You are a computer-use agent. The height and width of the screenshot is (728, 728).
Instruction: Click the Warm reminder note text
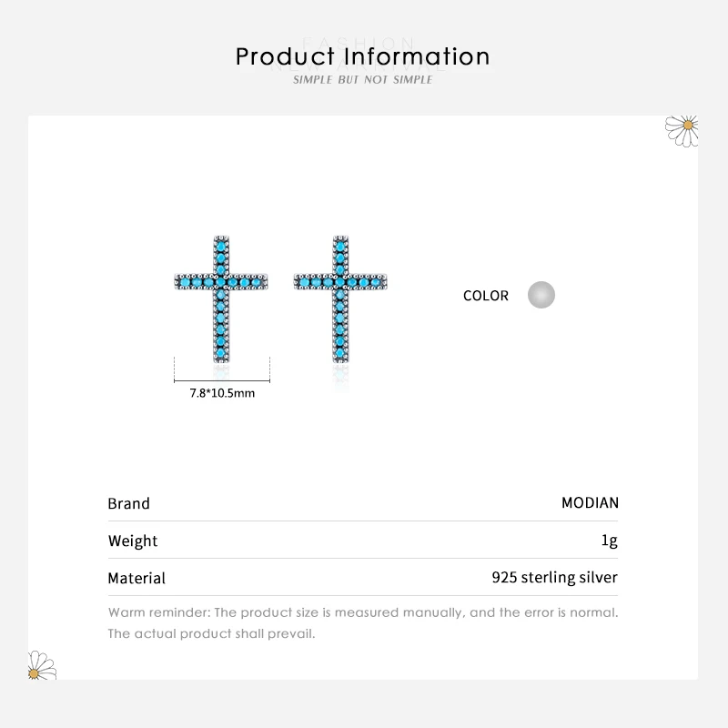[363, 612]
